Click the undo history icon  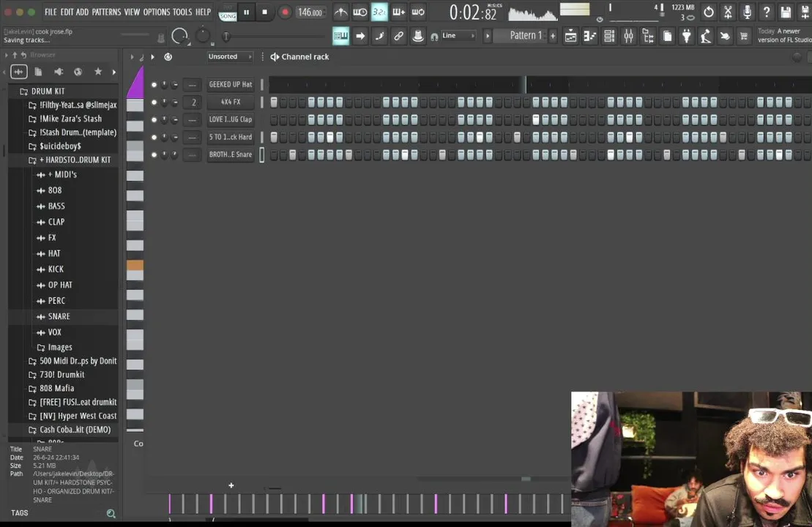709,12
